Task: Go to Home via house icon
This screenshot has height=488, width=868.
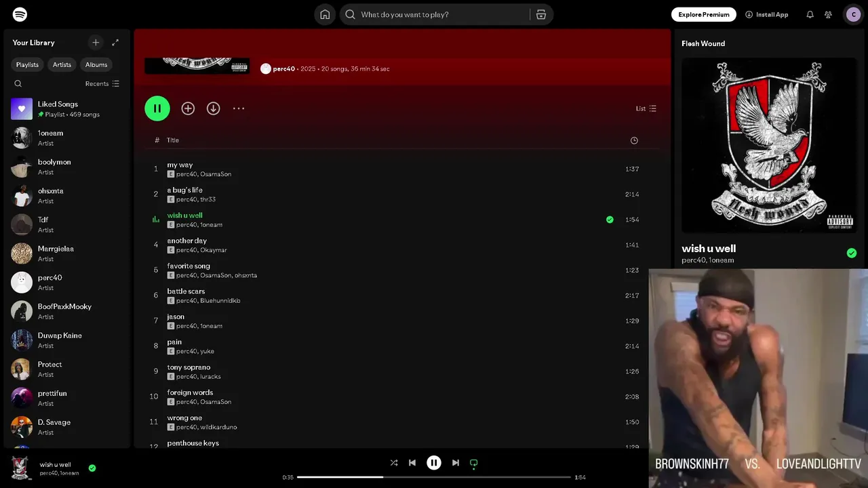Action: coord(325,14)
